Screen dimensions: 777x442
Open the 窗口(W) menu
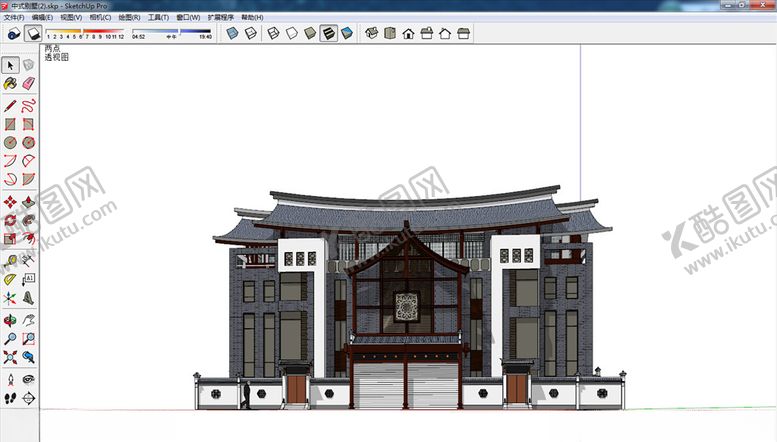pos(187,17)
